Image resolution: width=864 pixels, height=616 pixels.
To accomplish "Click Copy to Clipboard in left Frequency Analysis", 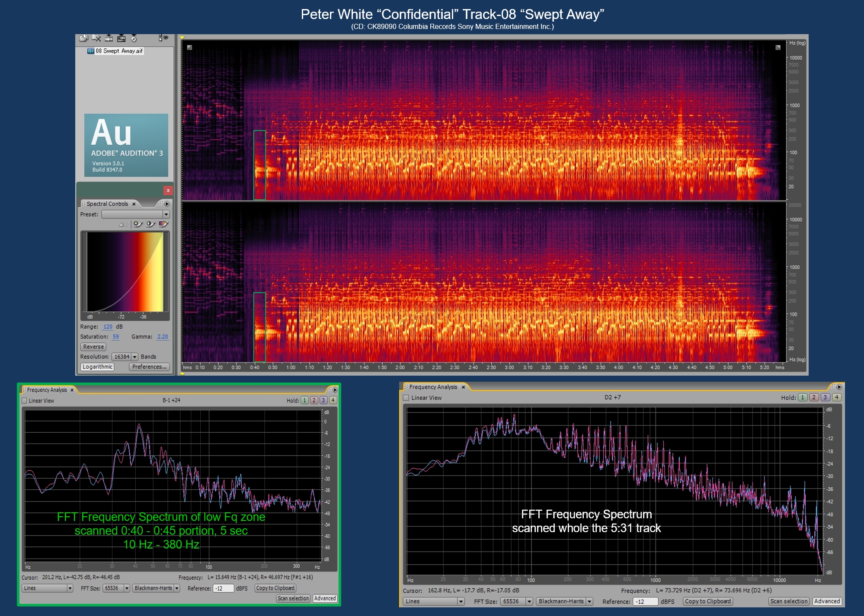I will (275, 588).
